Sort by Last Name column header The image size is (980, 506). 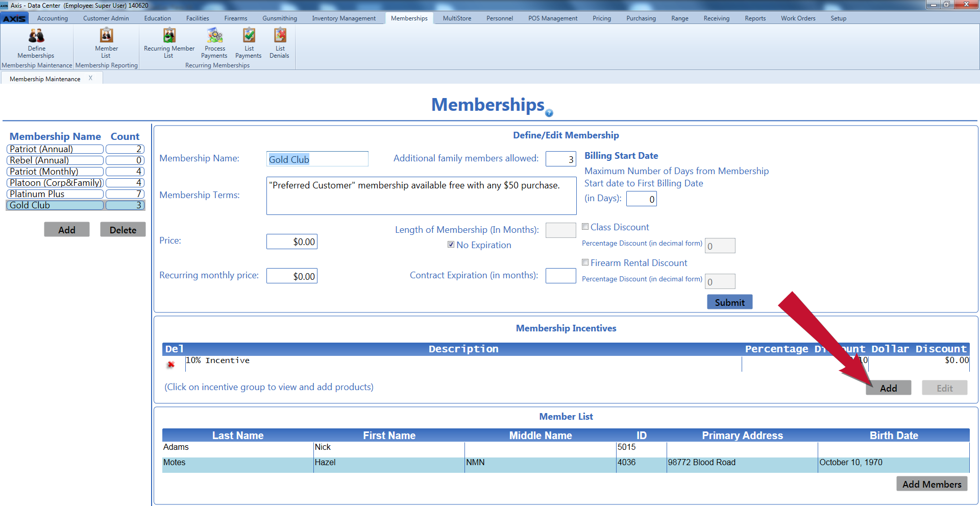point(238,436)
